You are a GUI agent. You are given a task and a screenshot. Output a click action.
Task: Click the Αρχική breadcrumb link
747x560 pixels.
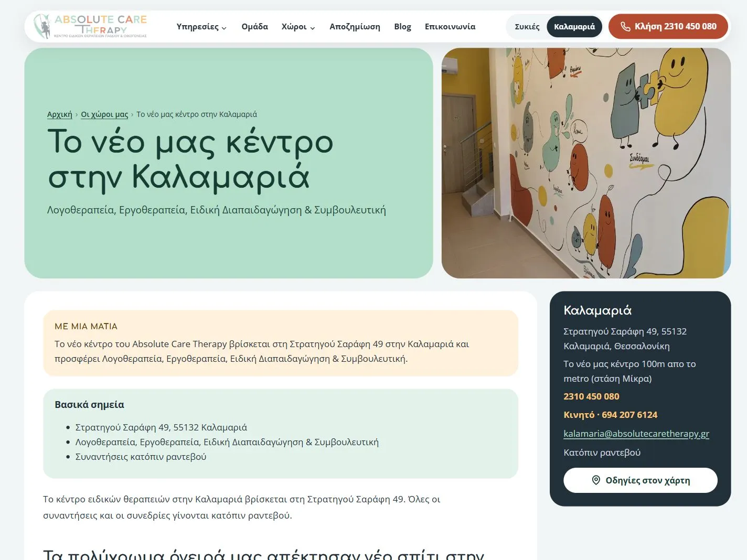pyautogui.click(x=60, y=114)
